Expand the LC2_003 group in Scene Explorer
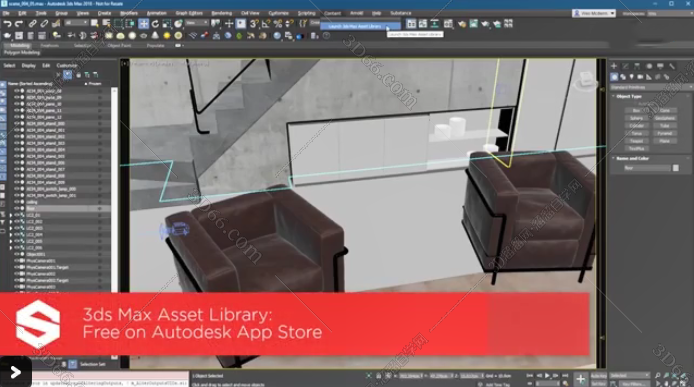 tap(11, 228)
